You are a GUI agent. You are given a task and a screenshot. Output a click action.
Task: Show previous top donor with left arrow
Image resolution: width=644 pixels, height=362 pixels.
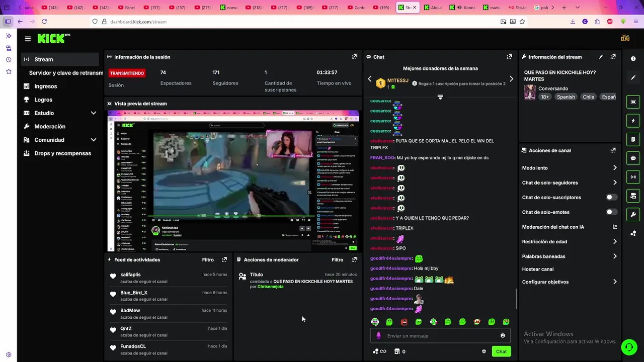370,79
